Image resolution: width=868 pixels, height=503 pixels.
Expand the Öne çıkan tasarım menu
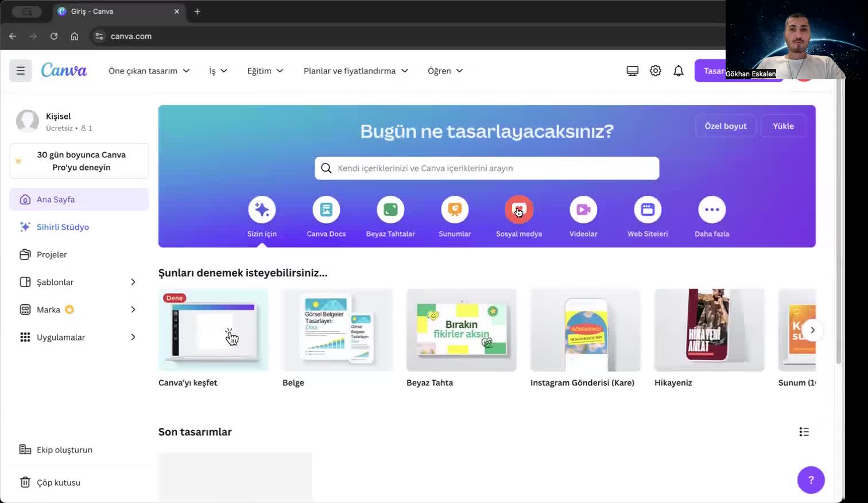coord(149,71)
